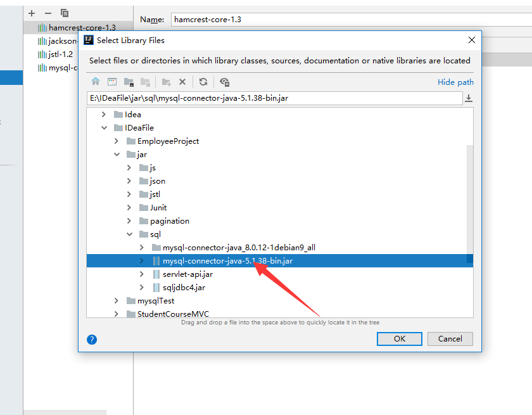Select mysql-connector-java-5.1.38-bin.jar row
532x415 pixels.
coord(280,261)
